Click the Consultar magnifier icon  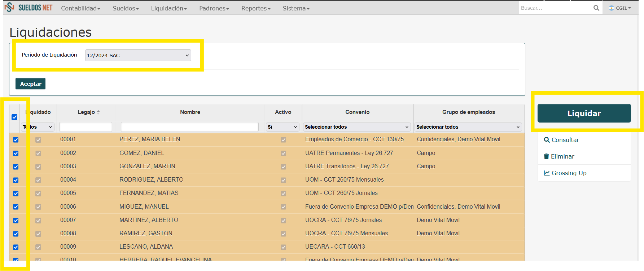[x=547, y=140]
